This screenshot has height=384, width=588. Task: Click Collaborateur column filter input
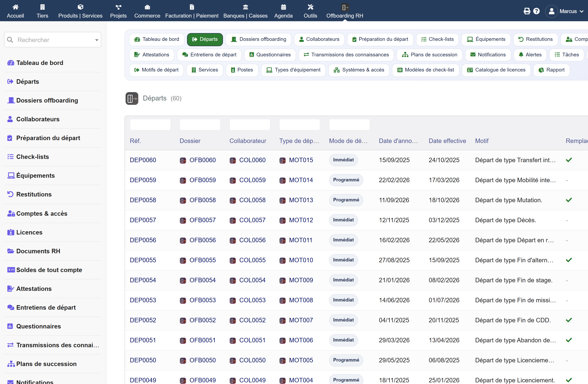click(x=250, y=125)
